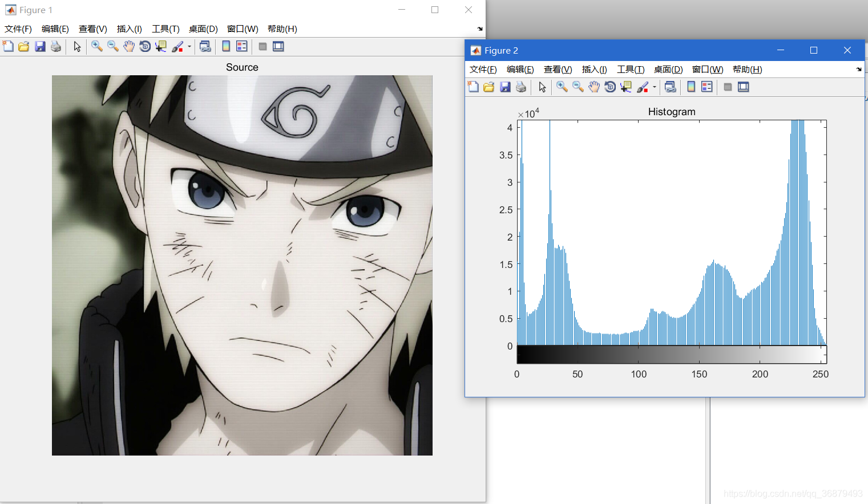Click dock arrow in Figure 2 menu bar
The image size is (868, 504).
point(859,70)
